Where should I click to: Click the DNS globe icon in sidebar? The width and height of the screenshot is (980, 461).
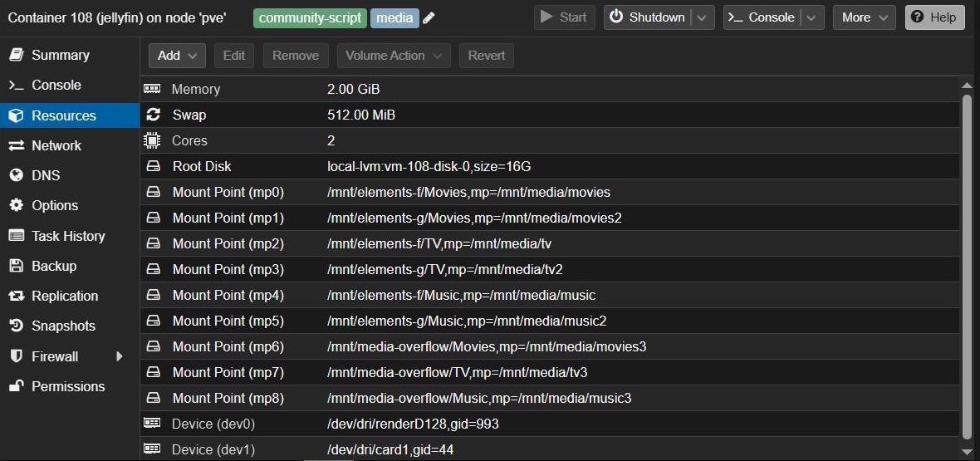(17, 176)
